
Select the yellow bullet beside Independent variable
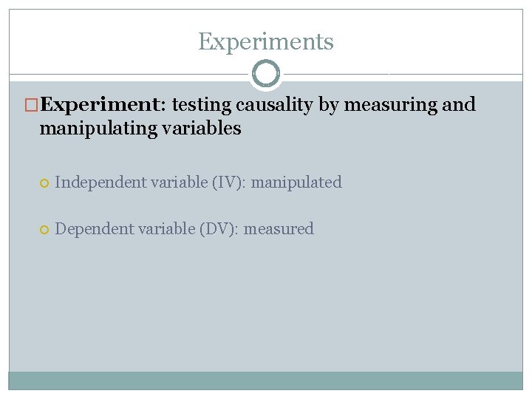[44, 183]
